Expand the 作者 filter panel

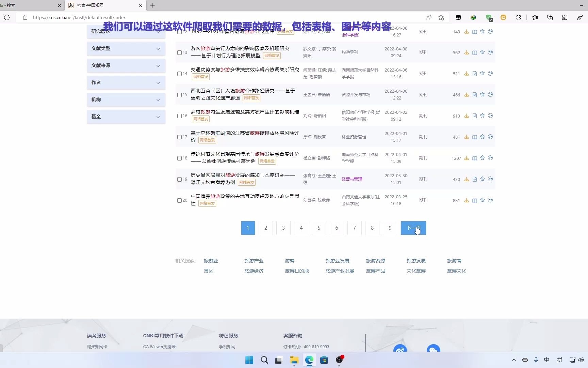(x=126, y=82)
